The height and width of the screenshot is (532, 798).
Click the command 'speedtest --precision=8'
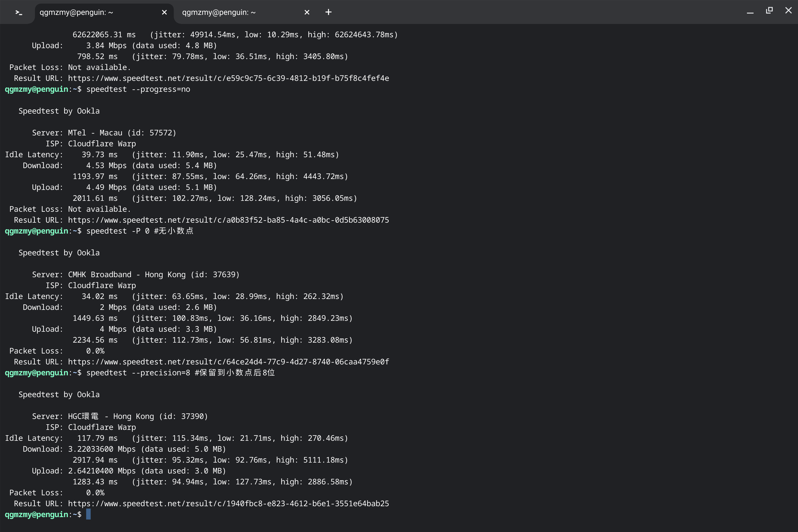[138, 373]
